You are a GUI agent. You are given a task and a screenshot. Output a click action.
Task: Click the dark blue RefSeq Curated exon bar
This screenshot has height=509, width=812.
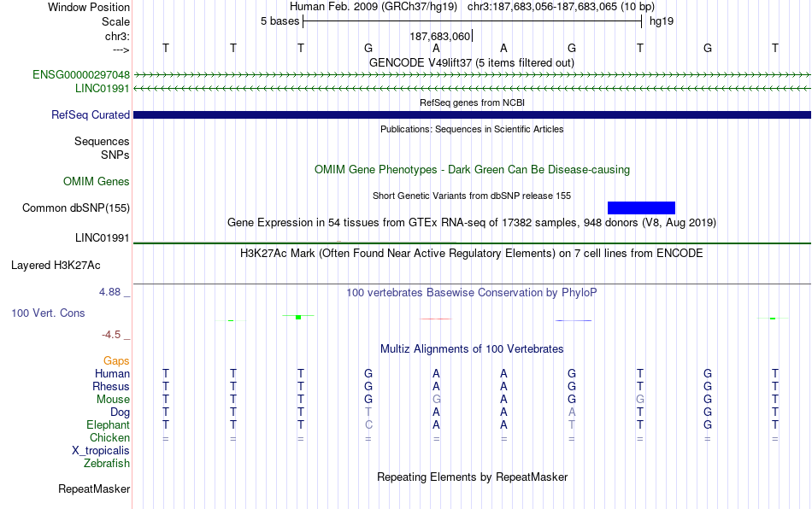pos(472,114)
